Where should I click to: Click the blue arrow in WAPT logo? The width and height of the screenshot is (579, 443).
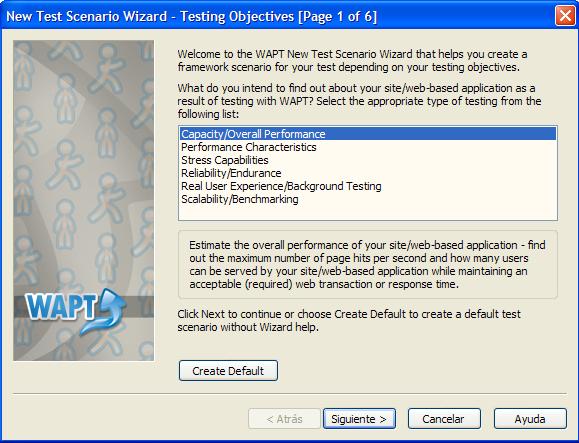[x=106, y=311]
